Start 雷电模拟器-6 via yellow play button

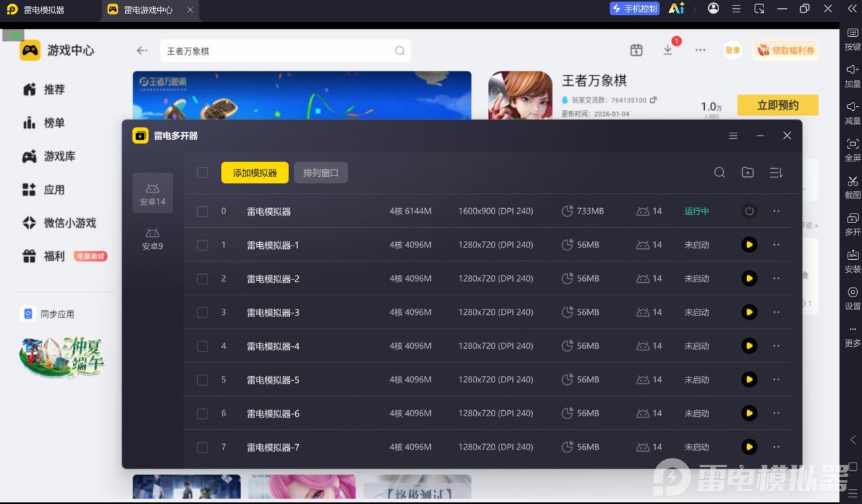[749, 413]
